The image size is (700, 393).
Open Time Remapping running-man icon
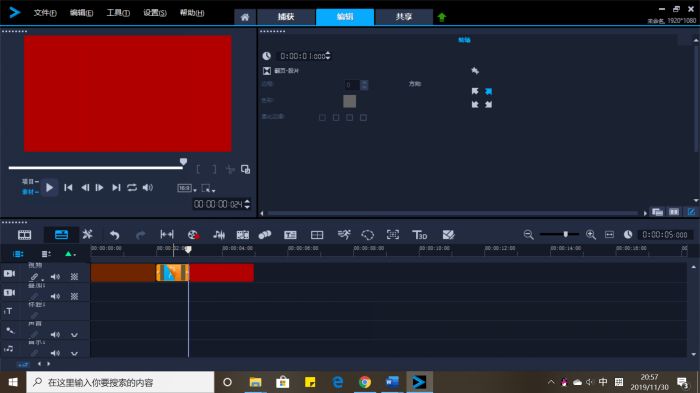[344, 234]
